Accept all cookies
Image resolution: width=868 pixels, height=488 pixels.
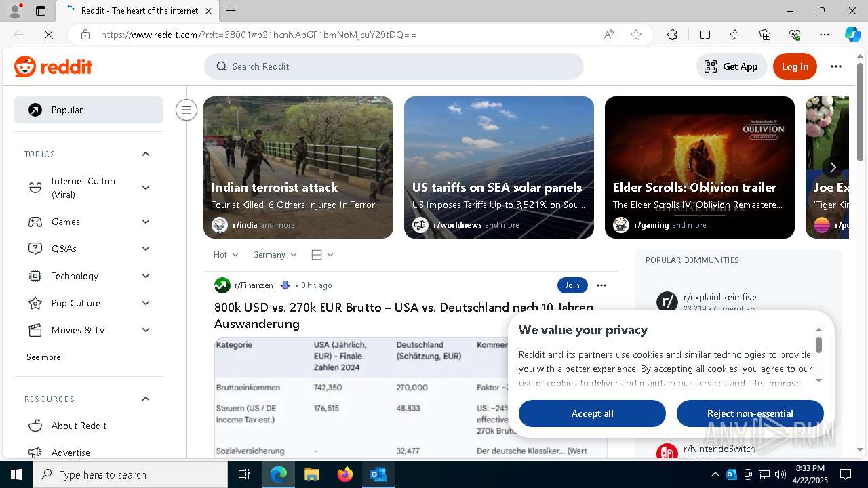(x=592, y=413)
